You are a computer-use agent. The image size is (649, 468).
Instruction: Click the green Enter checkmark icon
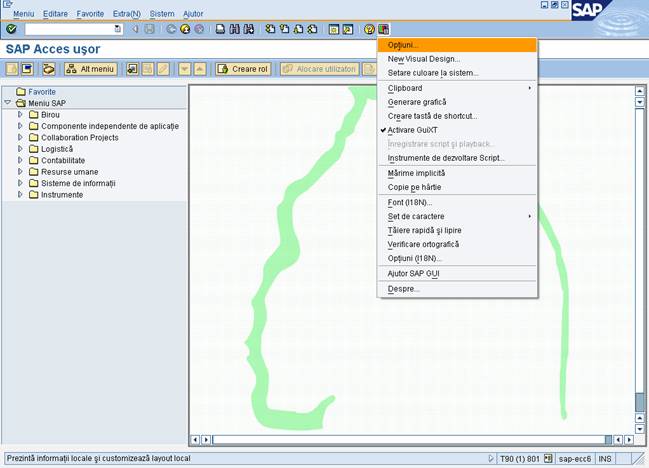(x=11, y=29)
